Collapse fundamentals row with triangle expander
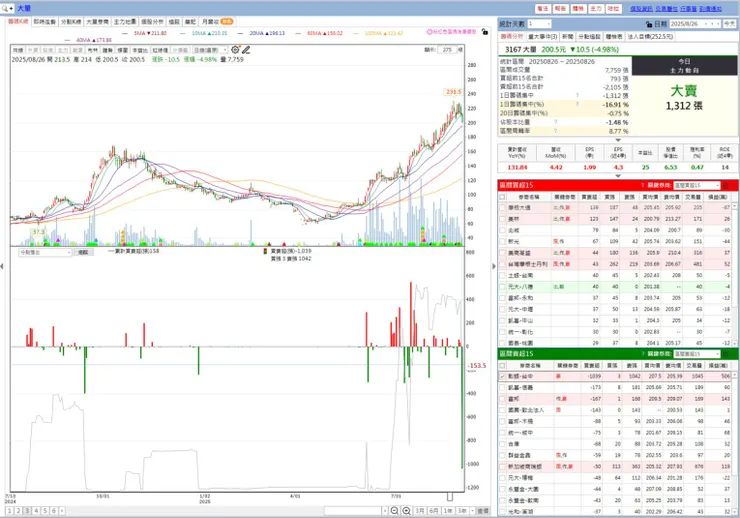 [x=618, y=176]
